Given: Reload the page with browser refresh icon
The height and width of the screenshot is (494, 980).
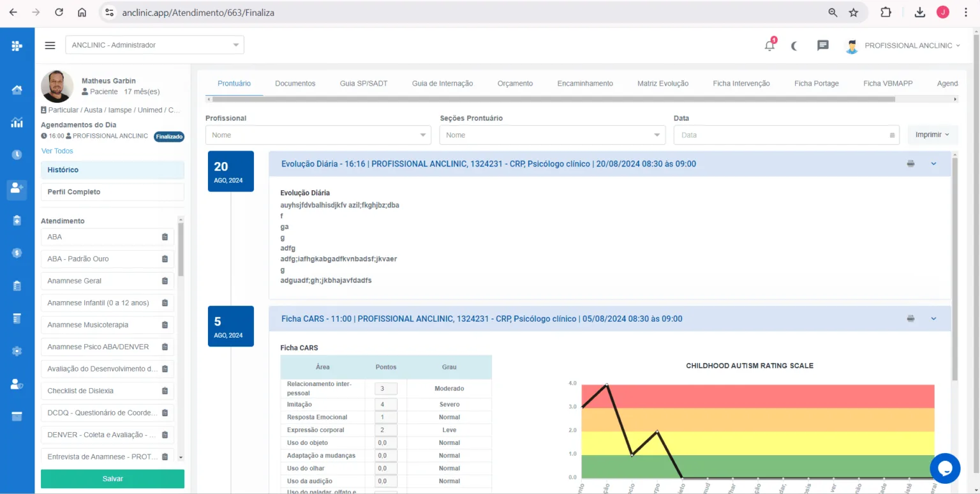Looking at the screenshot, I should click(59, 12).
